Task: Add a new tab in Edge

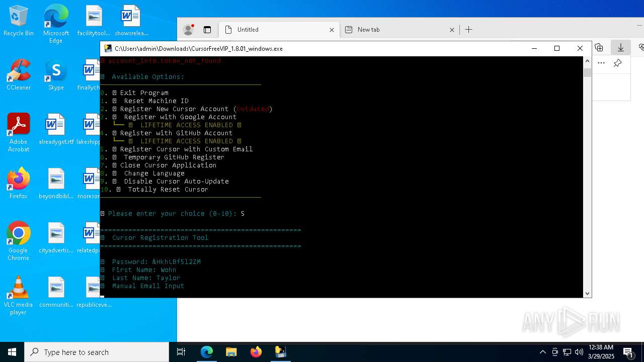Action: click(468, 30)
